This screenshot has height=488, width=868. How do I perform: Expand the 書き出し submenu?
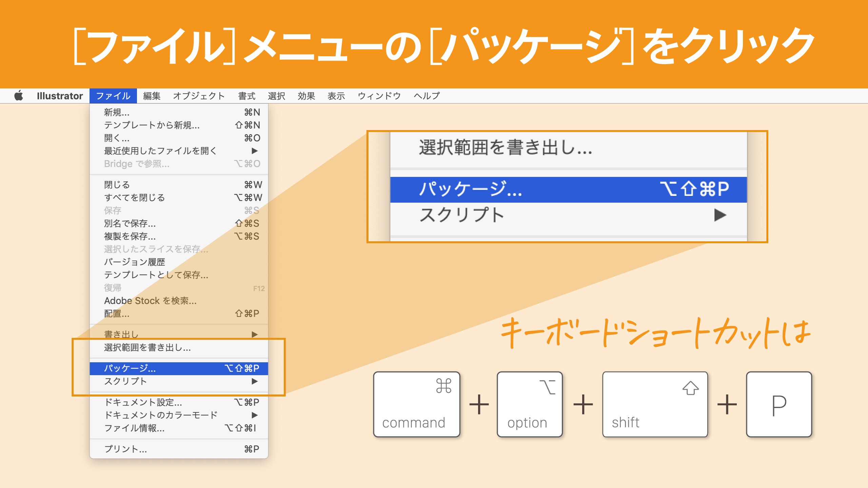(x=179, y=334)
